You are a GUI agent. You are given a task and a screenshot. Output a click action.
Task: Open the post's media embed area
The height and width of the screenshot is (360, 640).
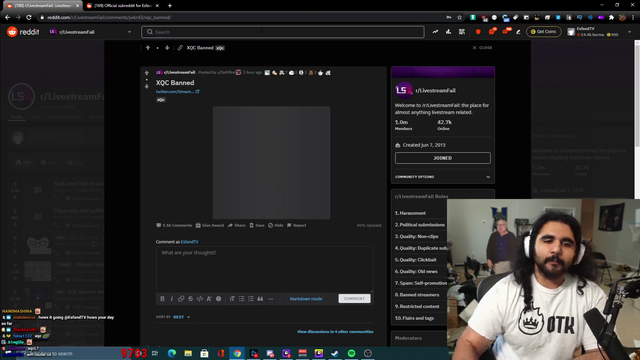(271, 162)
